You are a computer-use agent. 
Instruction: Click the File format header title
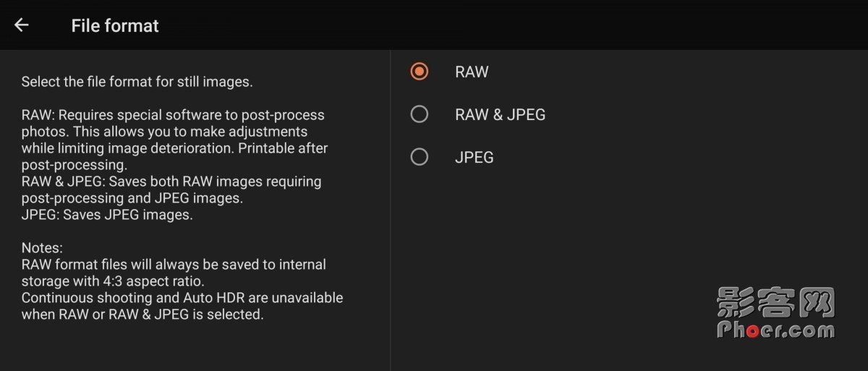115,26
